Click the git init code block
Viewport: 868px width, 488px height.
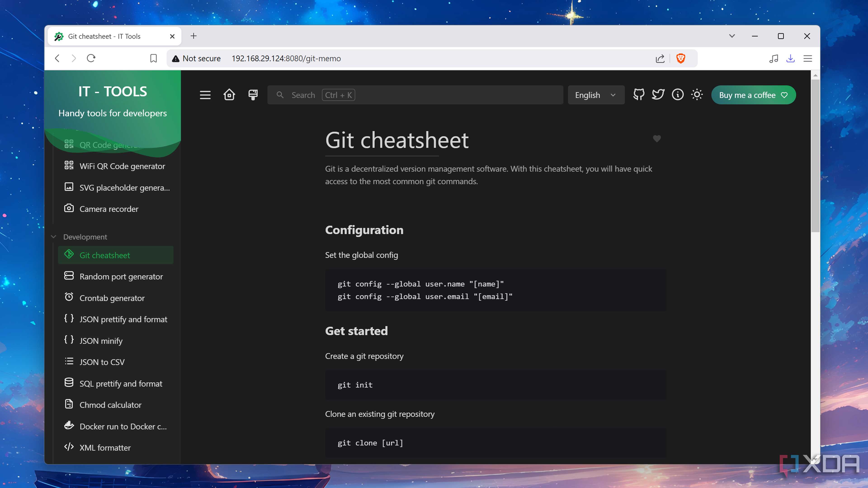[495, 385]
